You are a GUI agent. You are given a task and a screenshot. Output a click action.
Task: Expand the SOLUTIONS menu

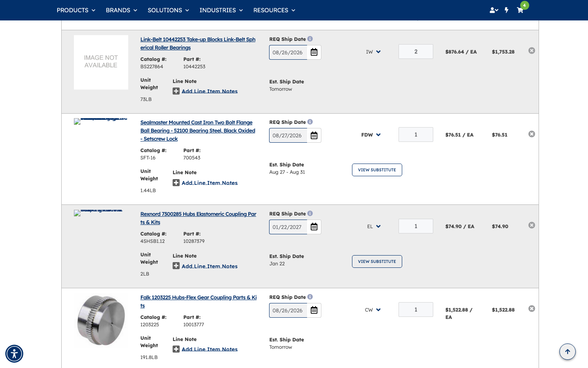tap(168, 10)
